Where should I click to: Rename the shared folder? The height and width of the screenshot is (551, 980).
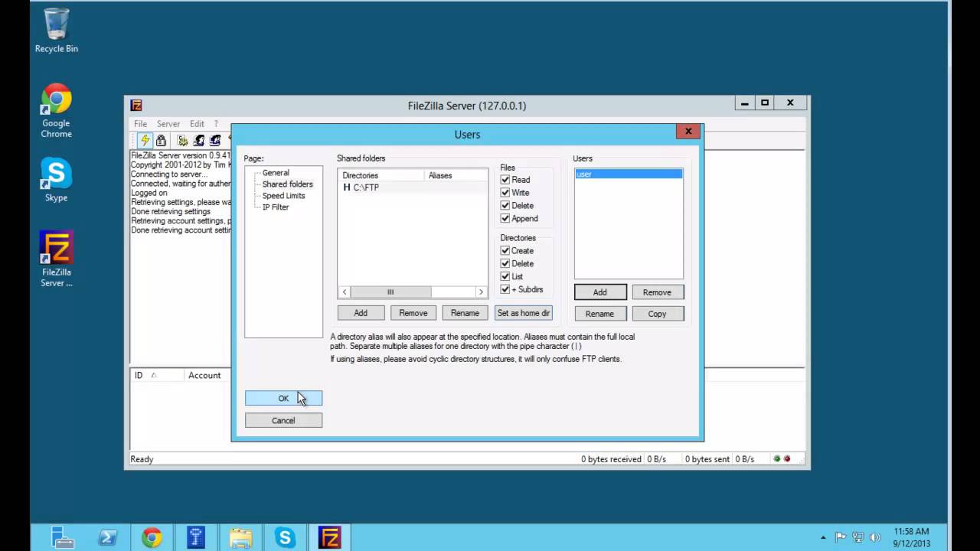pyautogui.click(x=465, y=313)
